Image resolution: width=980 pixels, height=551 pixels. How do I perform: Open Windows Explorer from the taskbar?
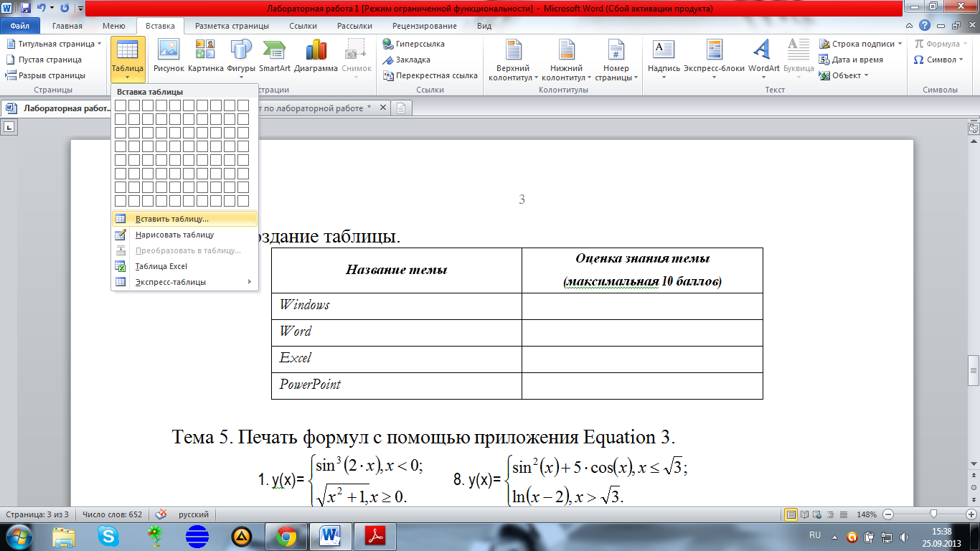64,536
